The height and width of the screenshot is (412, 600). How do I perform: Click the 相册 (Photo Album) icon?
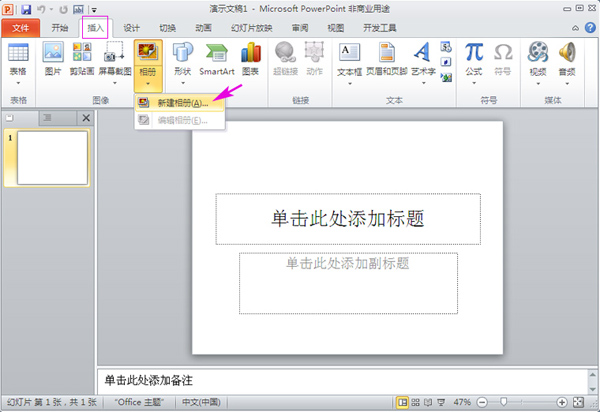[148, 54]
